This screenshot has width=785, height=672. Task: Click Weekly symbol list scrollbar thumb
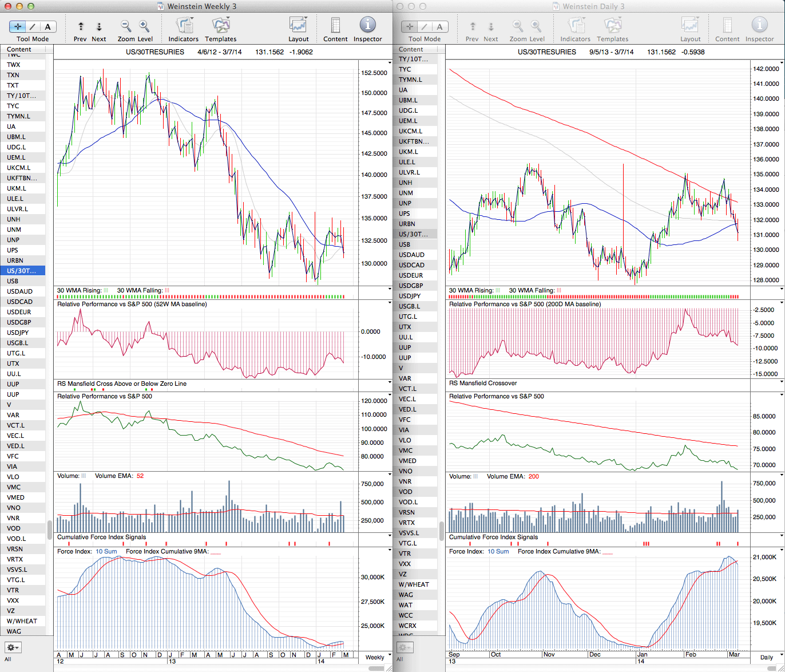[x=50, y=527]
